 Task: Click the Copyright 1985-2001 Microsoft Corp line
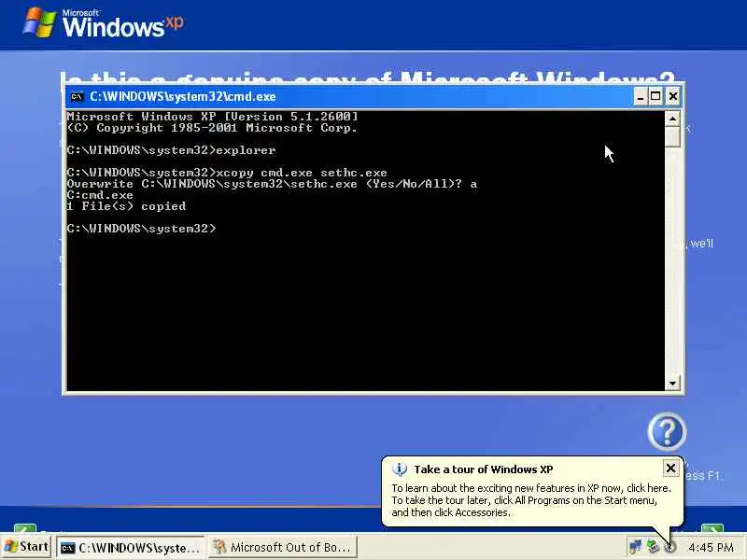click(x=212, y=128)
